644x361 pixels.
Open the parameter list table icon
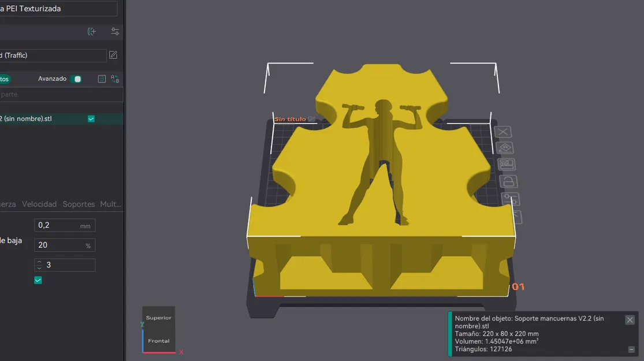pos(102,79)
